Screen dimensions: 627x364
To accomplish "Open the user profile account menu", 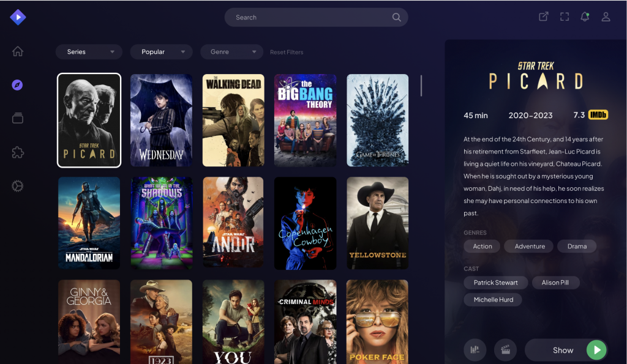I will (x=606, y=17).
